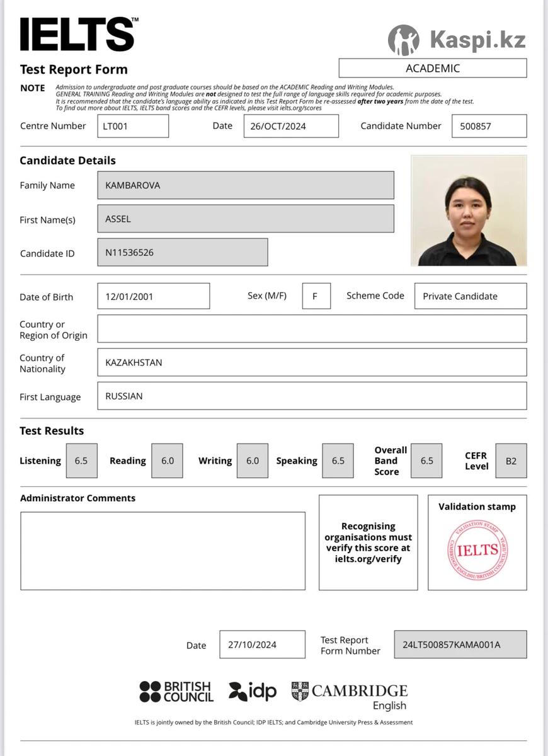This screenshot has width=548, height=756.
Task: Click the ACADEMIC module box
Action: coord(433,68)
